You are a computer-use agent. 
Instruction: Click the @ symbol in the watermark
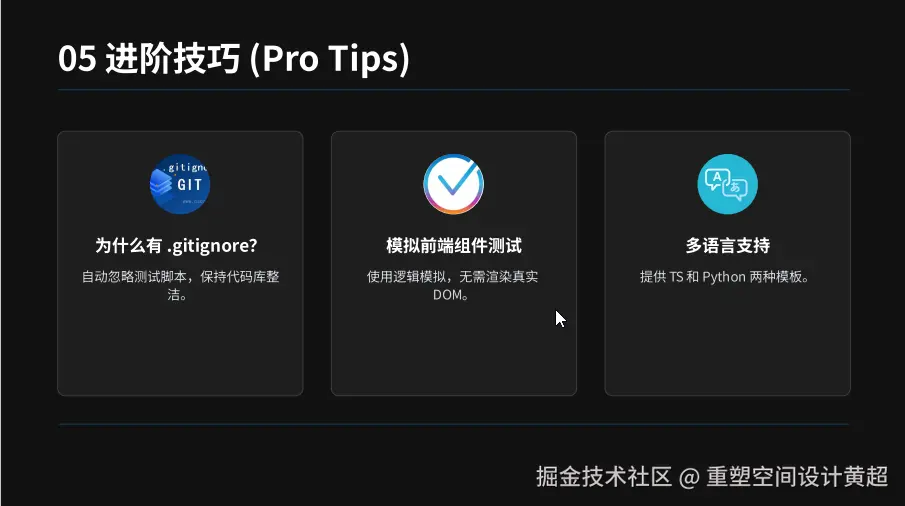point(689,478)
